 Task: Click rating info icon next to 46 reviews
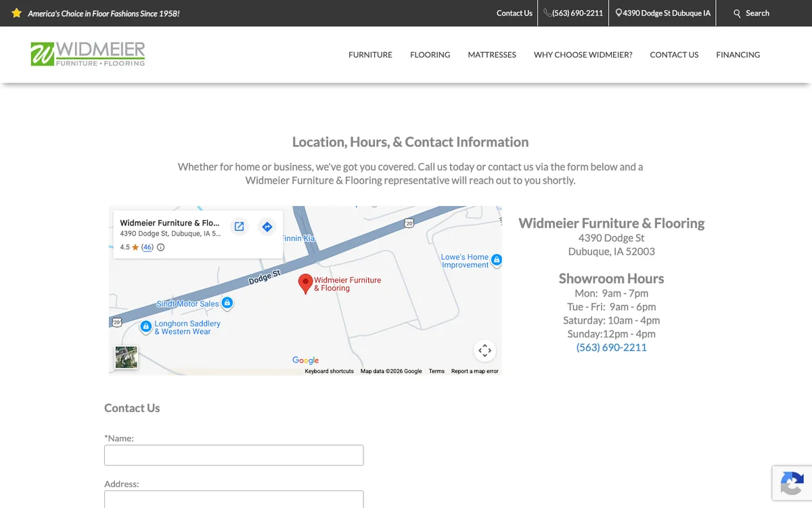(x=161, y=247)
